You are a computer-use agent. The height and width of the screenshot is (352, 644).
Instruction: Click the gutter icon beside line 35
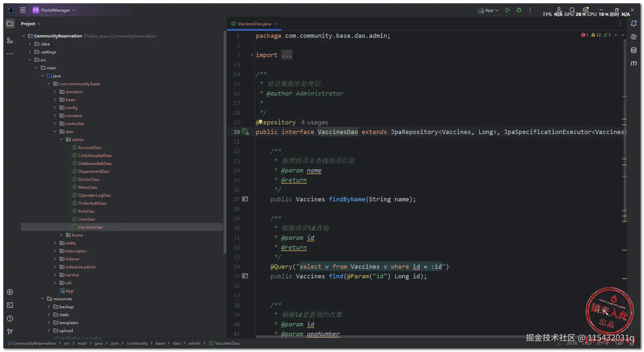[x=245, y=276]
